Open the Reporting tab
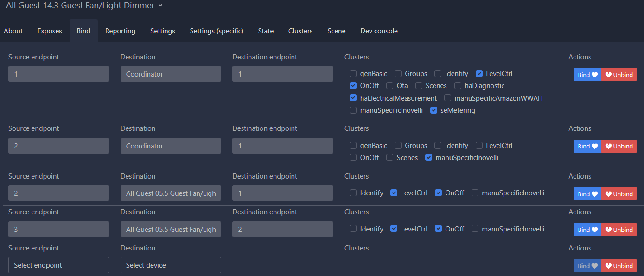Viewport: 644px width, 276px height. pyautogui.click(x=120, y=31)
